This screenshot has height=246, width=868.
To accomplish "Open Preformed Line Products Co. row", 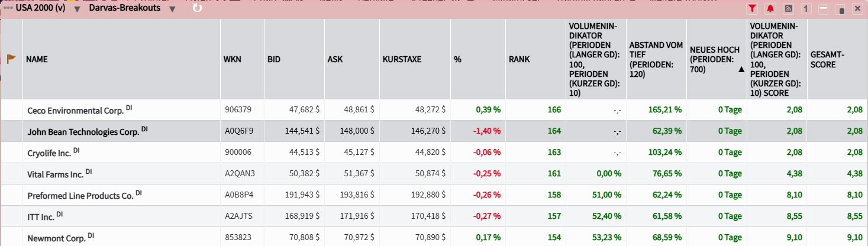I will coord(434,195).
